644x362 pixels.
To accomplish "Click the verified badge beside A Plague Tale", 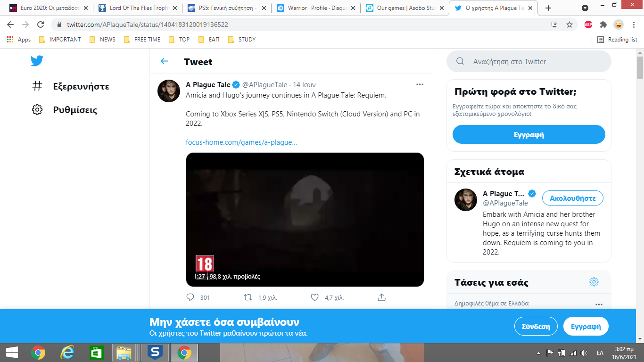I will [236, 85].
